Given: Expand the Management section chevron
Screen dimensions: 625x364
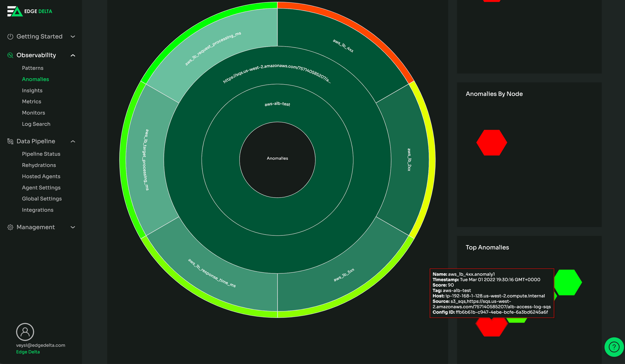Looking at the screenshot, I should [73, 227].
